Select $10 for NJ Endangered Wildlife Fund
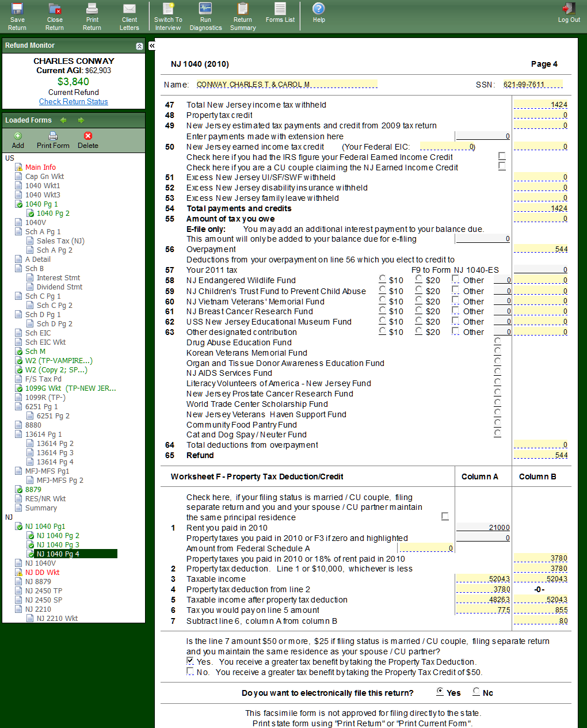 coord(383,279)
